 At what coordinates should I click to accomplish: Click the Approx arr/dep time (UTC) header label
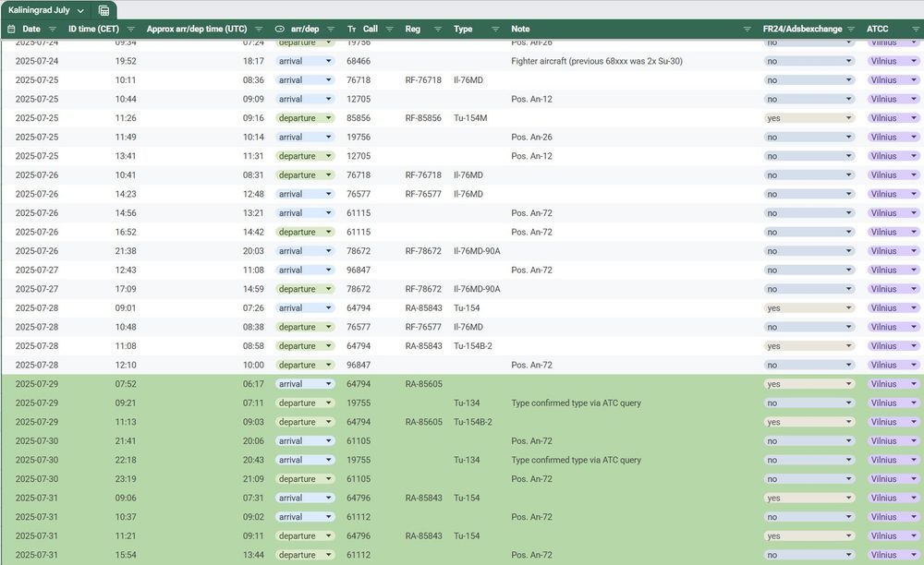[197, 29]
